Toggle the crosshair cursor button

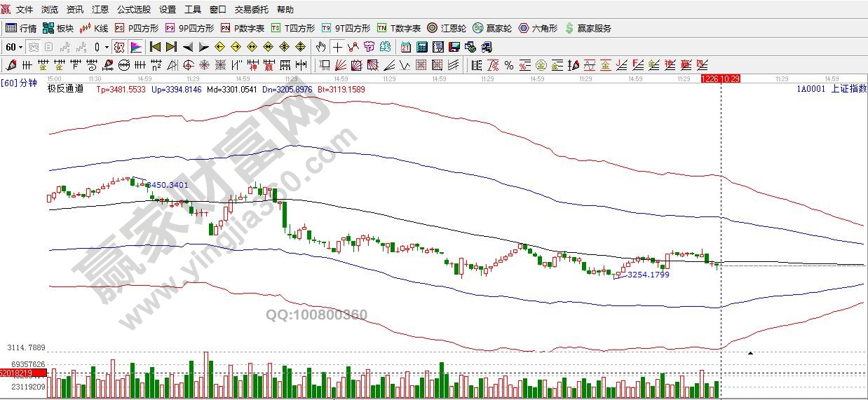tap(337, 48)
